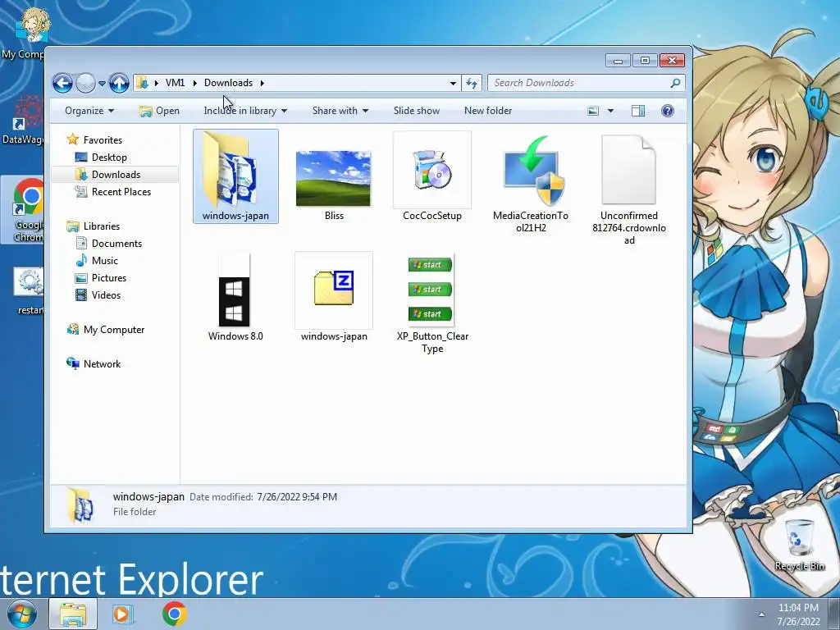Launch Windows Media Player from taskbar
The height and width of the screenshot is (630, 840).
tap(123, 614)
